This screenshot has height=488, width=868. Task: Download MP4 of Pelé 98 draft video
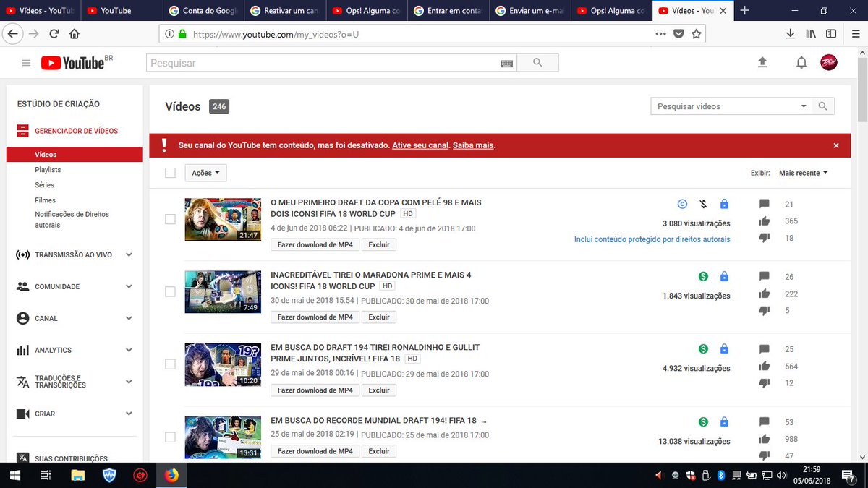[x=315, y=244]
